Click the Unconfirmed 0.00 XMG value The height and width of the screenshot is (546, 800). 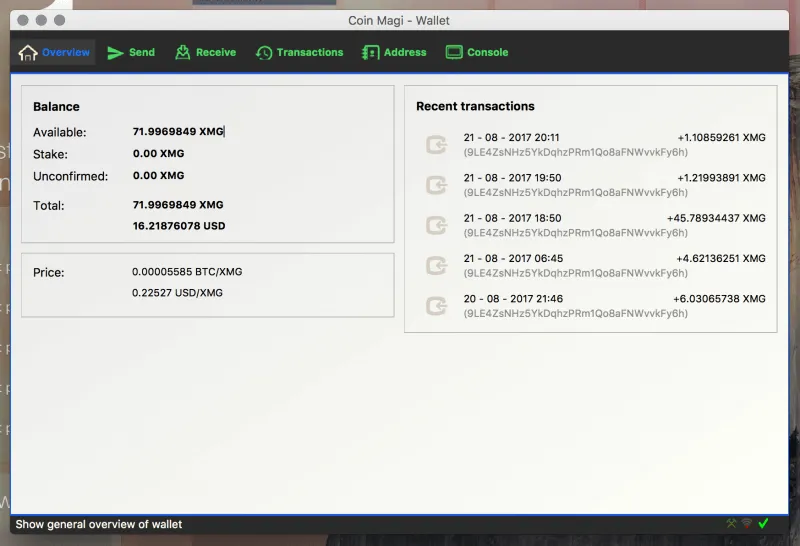[x=158, y=175]
